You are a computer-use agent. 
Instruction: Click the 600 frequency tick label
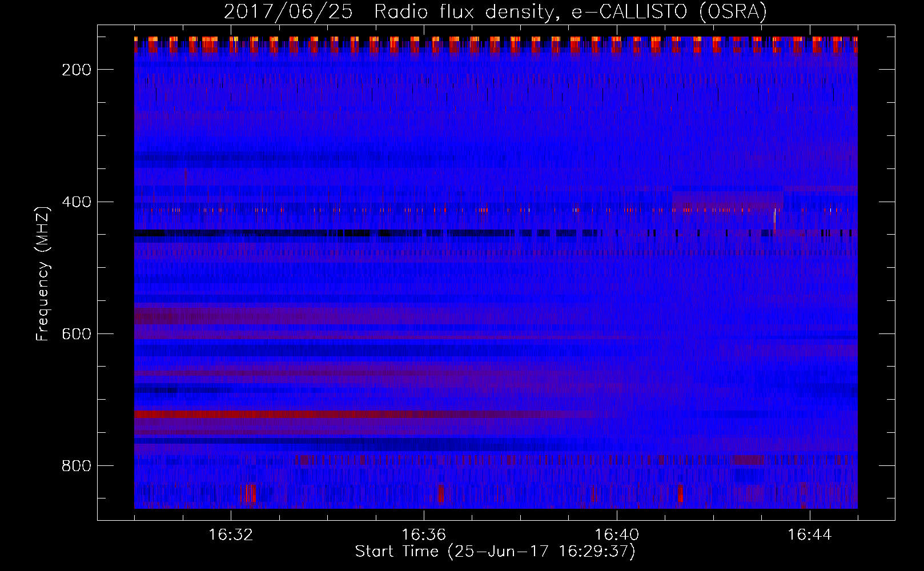[77, 333]
